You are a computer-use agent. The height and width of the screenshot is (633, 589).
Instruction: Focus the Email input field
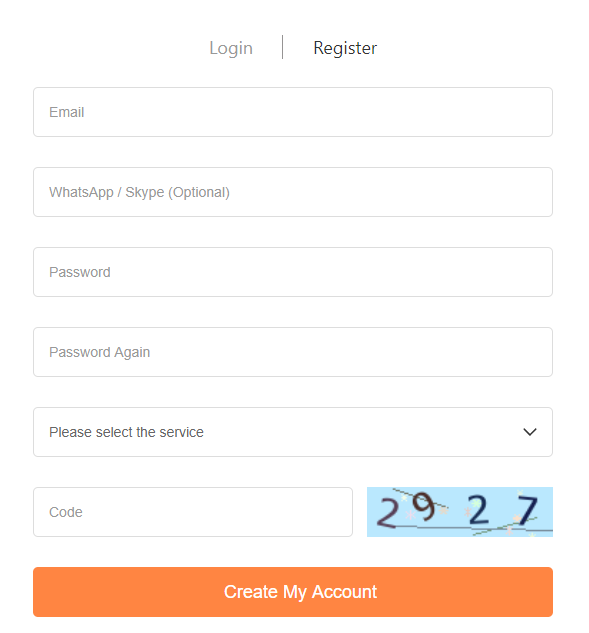coord(293,112)
